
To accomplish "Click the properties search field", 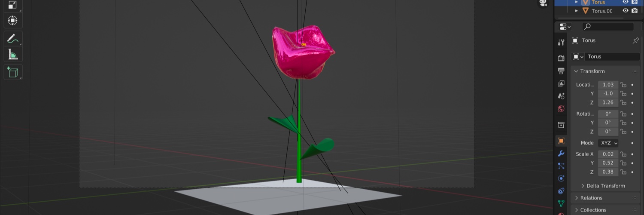I will 608,27.
